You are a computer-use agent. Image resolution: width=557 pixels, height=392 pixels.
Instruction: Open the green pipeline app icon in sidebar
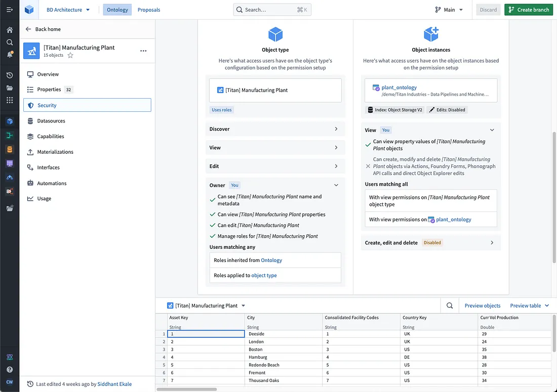click(x=10, y=135)
